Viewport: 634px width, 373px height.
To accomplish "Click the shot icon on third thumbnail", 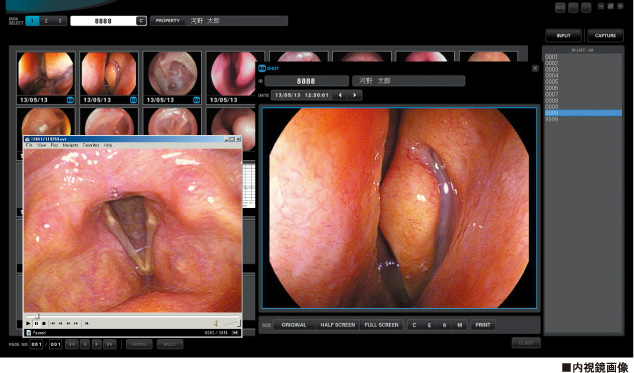I will coord(197,100).
